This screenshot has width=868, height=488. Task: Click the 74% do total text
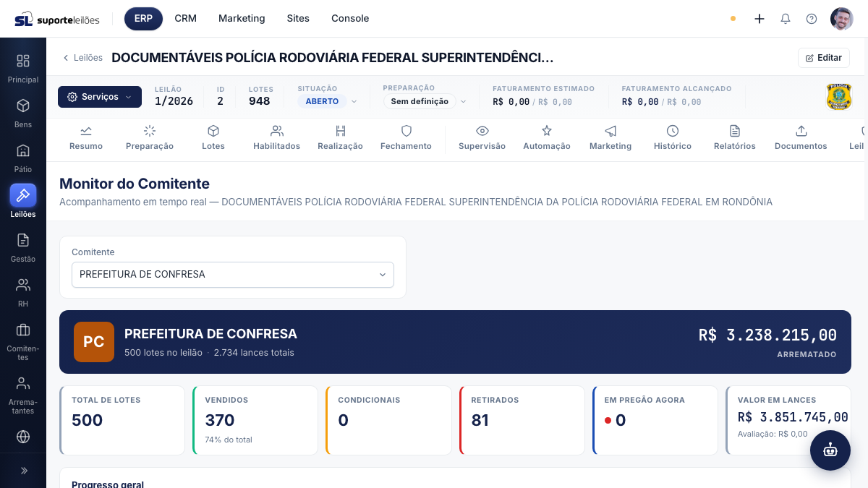click(x=229, y=440)
